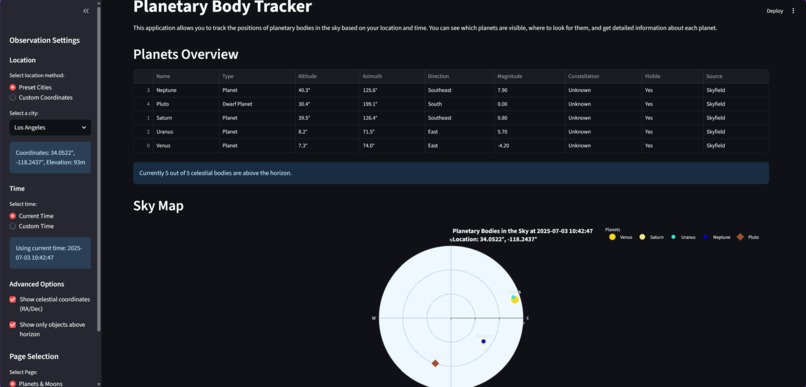Screen dimensions: 806x387
Task: Toggle Show only objects above horizon checkbox
Action: click(x=13, y=325)
